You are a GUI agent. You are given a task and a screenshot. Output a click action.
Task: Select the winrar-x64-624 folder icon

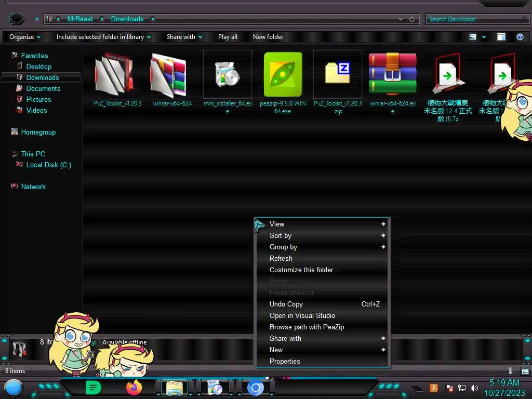(x=169, y=75)
